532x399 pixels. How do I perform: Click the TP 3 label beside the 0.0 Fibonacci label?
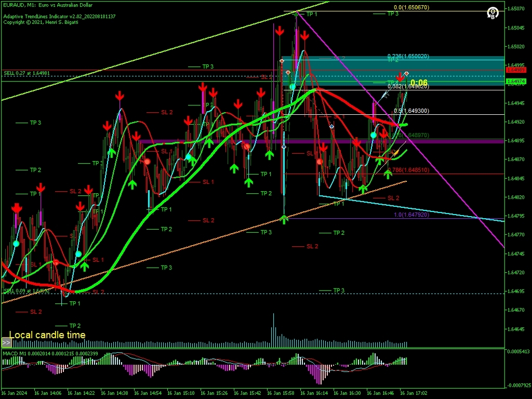(x=393, y=14)
